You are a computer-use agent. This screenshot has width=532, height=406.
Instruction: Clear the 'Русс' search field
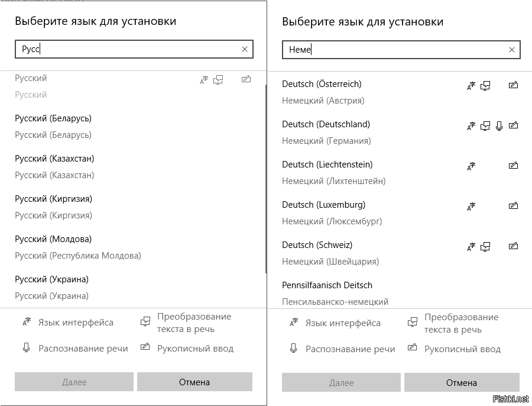(x=245, y=49)
